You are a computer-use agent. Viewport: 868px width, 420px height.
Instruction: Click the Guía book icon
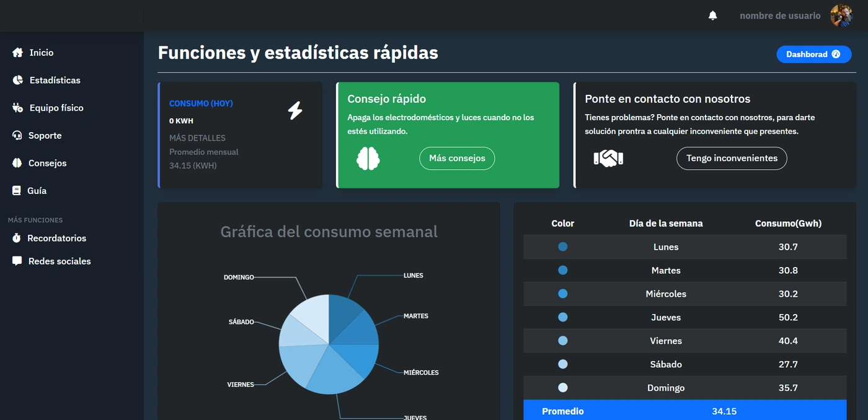pyautogui.click(x=18, y=190)
